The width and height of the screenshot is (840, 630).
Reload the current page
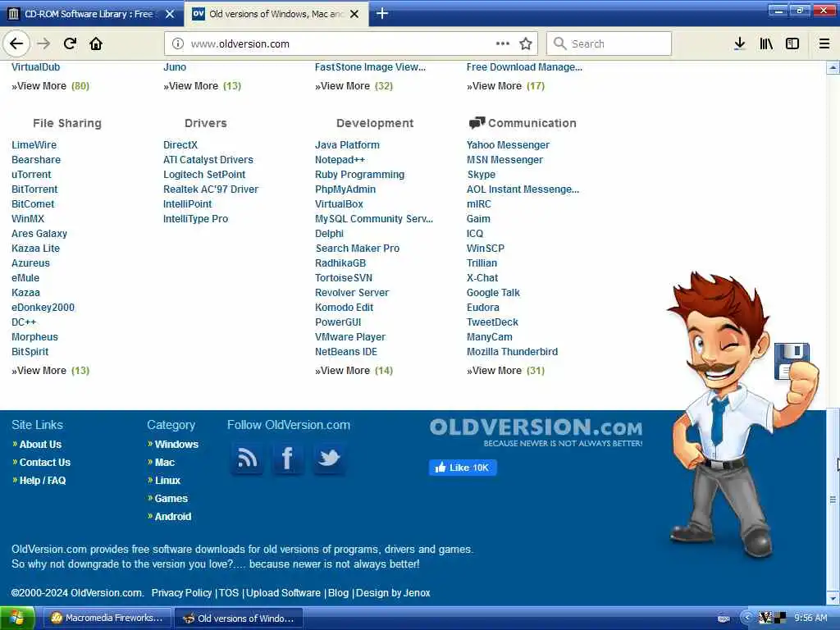click(71, 43)
